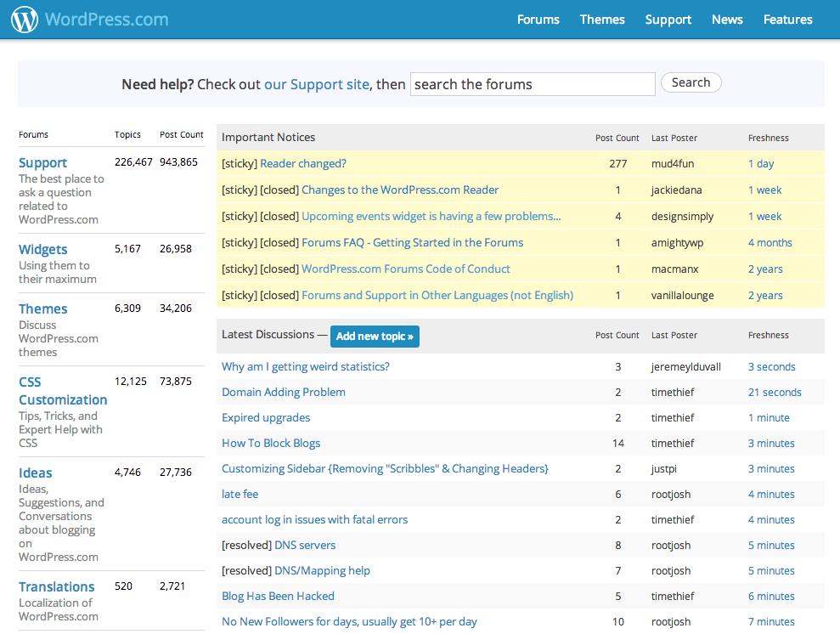The image size is (840, 634).
Task: Open the Forums menu item
Action: point(538,20)
